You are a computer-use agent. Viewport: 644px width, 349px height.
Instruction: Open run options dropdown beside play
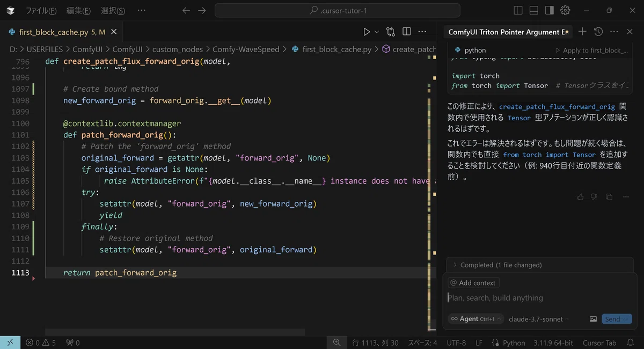[x=376, y=32]
